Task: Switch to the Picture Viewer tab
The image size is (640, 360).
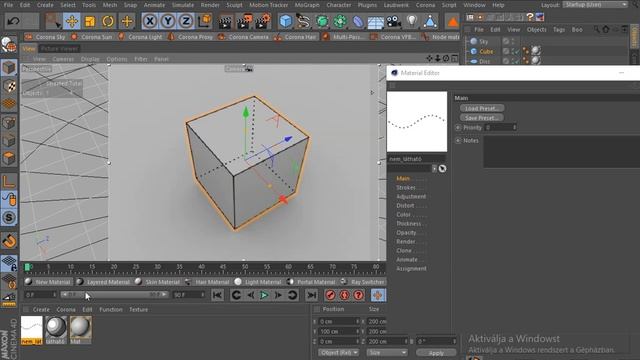Action: coord(59,49)
